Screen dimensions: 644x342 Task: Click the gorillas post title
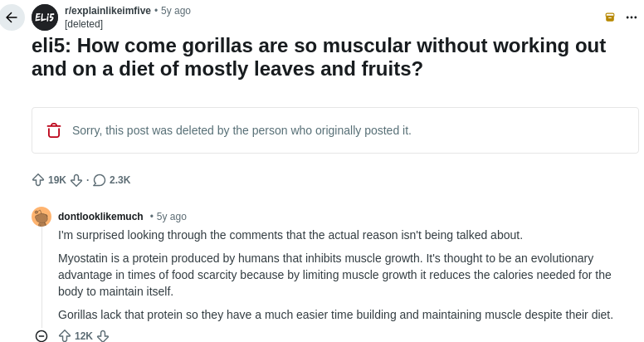coord(319,56)
